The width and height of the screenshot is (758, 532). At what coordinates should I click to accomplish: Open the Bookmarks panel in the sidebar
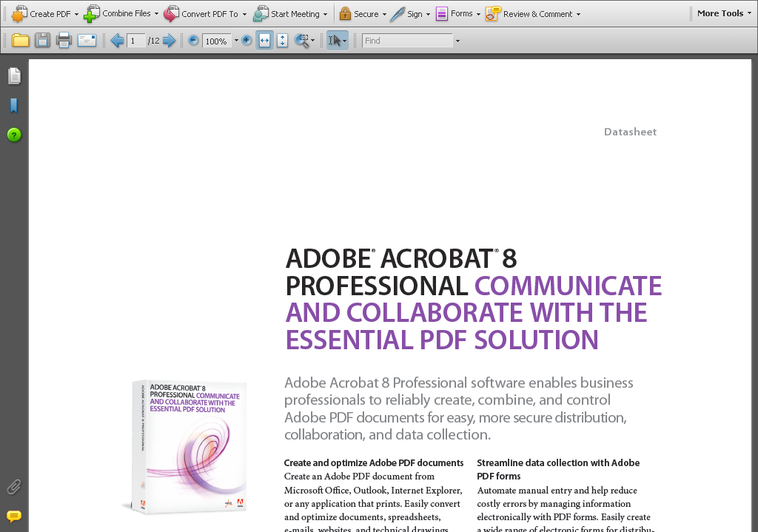(x=13, y=106)
